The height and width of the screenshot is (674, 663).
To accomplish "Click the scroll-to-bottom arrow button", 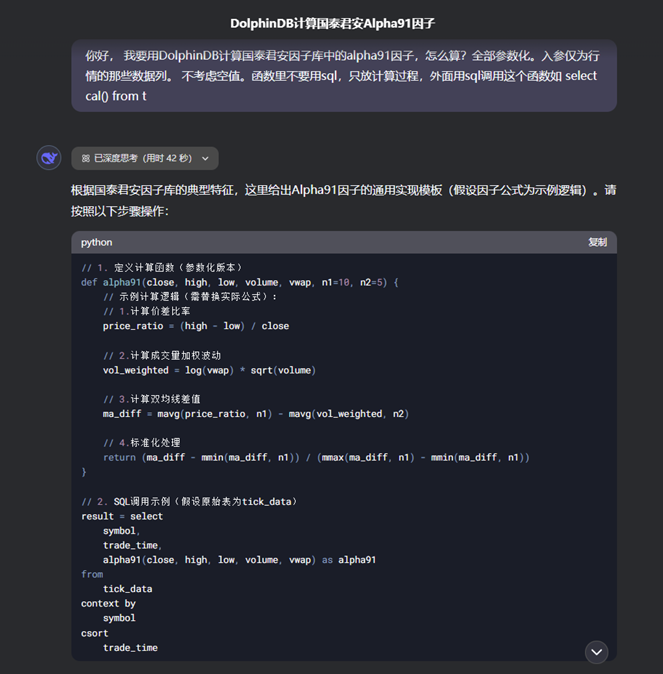I will tap(596, 652).
